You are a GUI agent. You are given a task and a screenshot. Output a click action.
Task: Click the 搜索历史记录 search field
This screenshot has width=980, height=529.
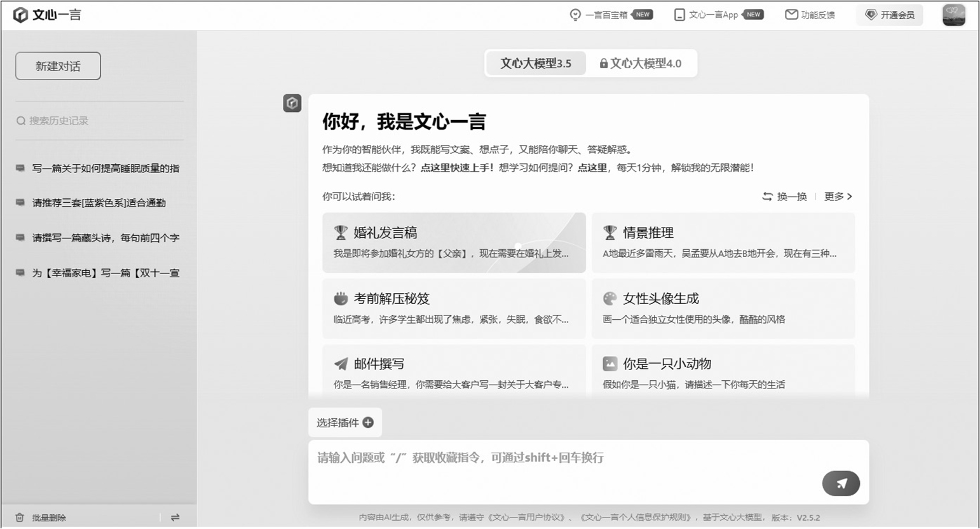coord(100,121)
